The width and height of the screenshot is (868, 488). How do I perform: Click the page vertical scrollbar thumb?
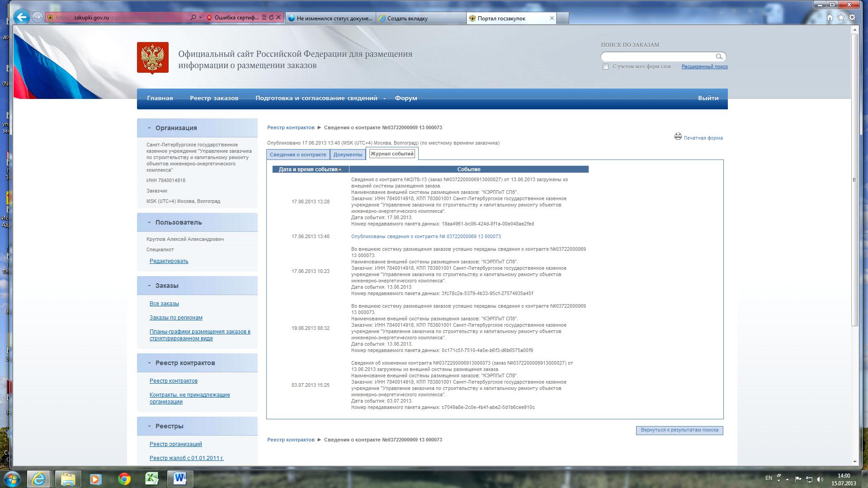(x=854, y=180)
